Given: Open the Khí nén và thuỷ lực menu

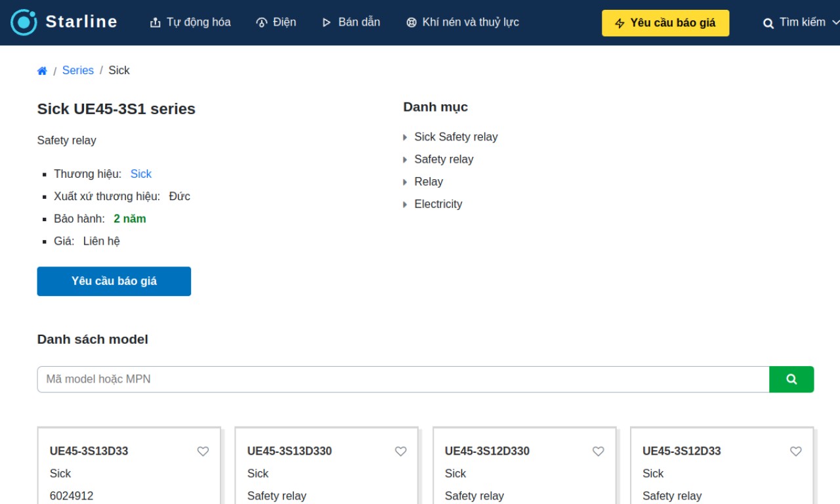Looking at the screenshot, I should [x=463, y=22].
